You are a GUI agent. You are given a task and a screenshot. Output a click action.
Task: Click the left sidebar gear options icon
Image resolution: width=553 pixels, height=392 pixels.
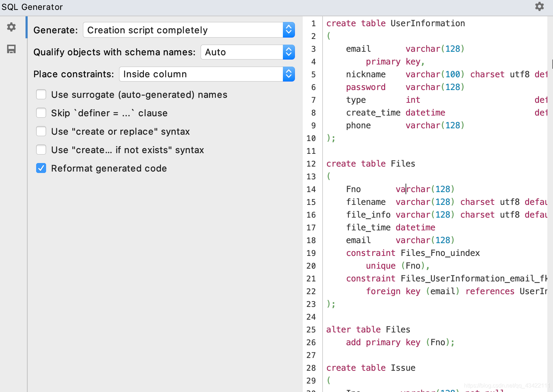[x=11, y=27]
